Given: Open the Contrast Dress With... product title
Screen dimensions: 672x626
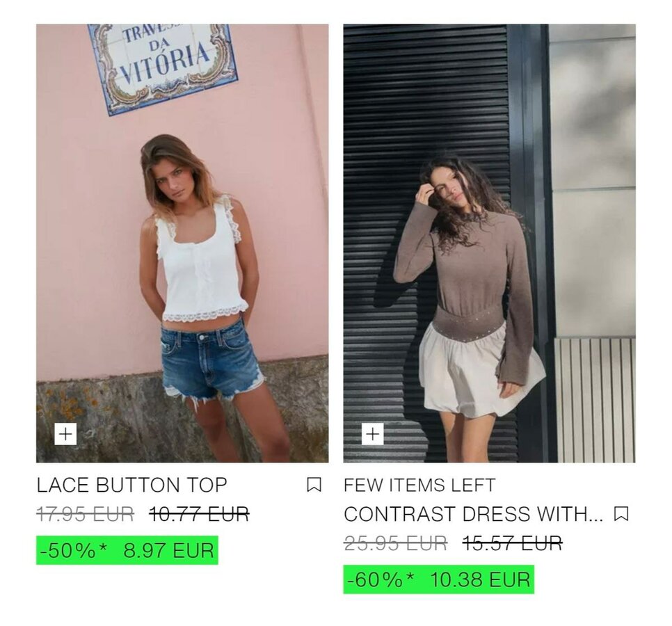Looking at the screenshot, I should pyautogui.click(x=473, y=514).
